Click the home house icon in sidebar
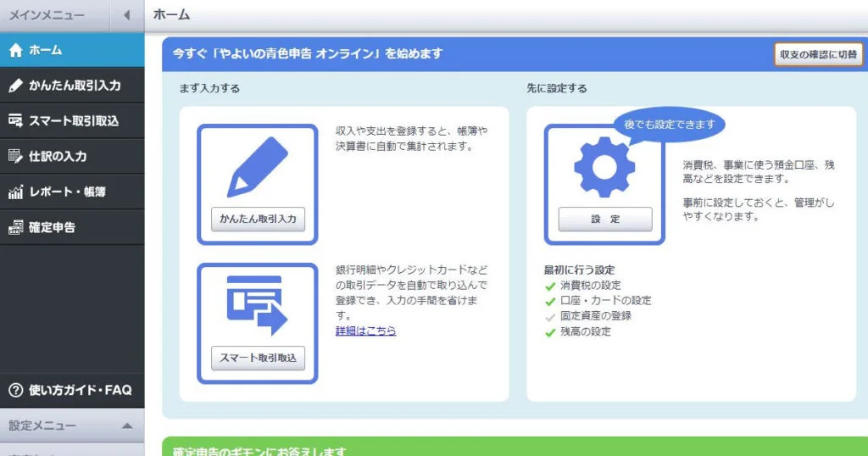868x456 pixels. click(x=15, y=50)
